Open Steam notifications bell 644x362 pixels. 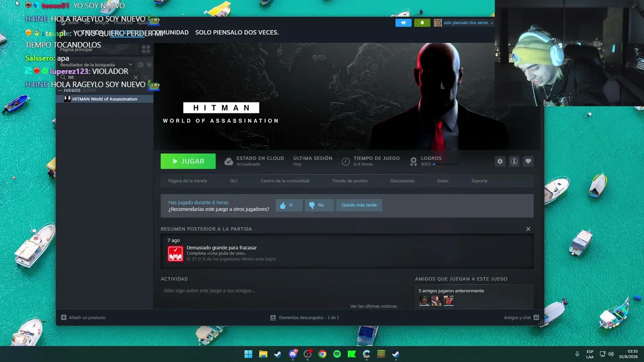(x=422, y=23)
